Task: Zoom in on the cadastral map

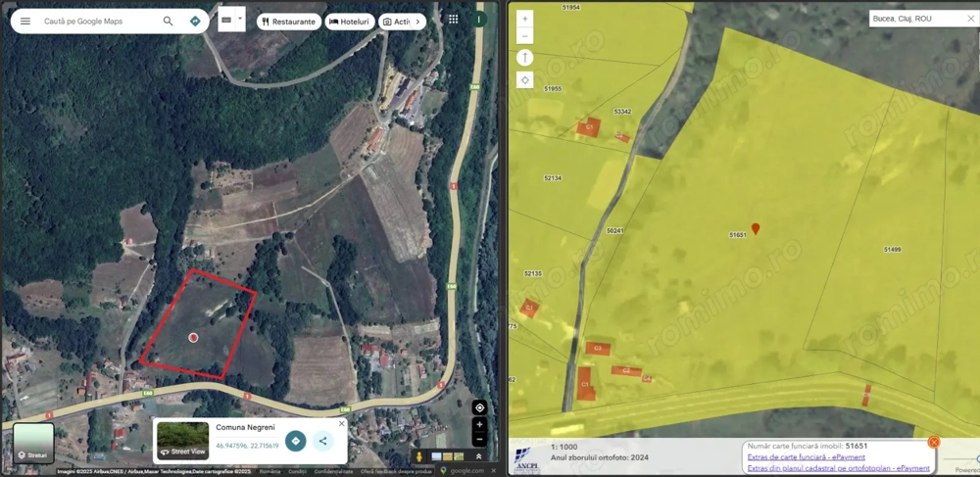Action: click(525, 19)
